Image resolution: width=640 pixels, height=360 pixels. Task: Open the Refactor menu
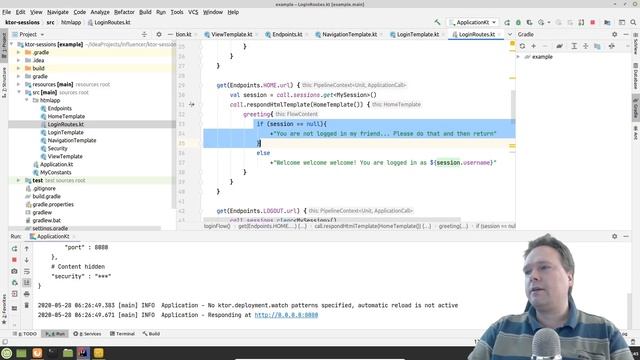[x=124, y=12]
